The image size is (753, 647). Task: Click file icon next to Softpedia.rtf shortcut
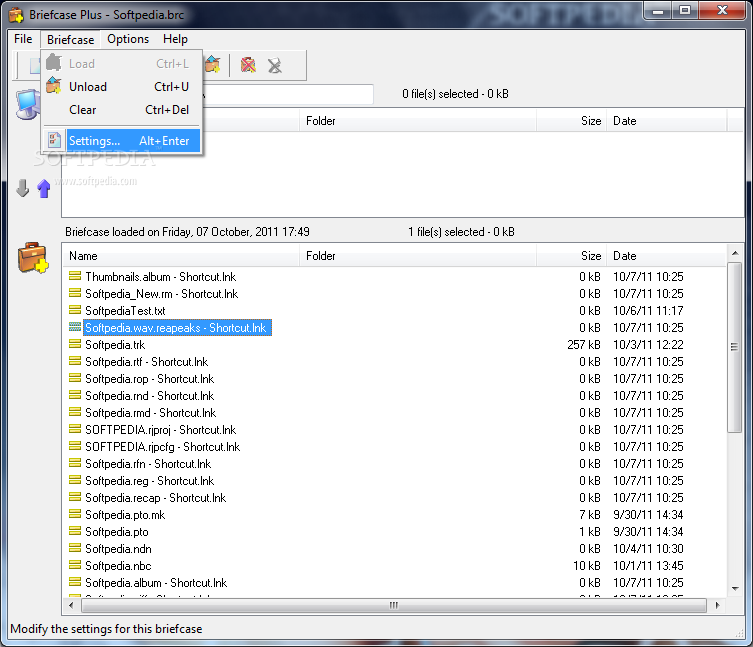[x=75, y=361]
